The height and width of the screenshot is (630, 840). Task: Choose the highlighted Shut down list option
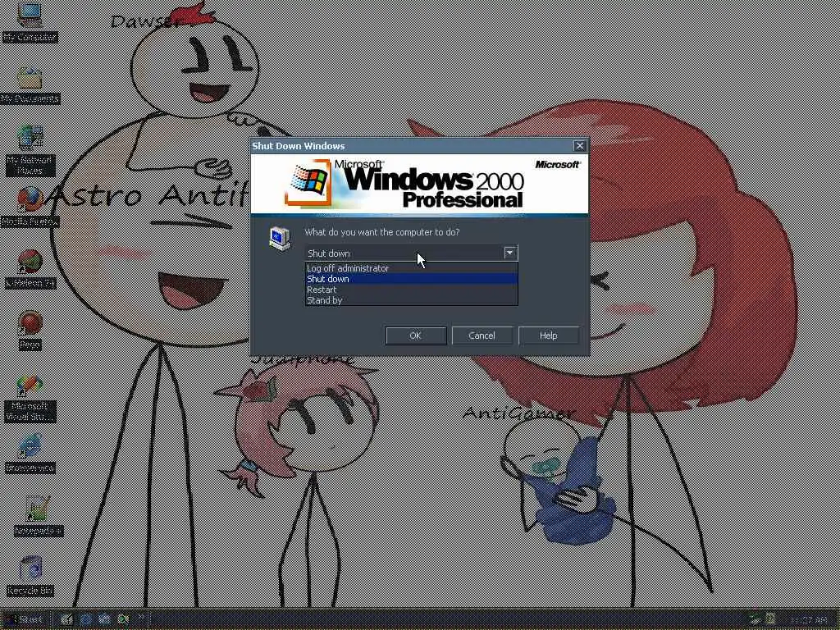coord(412,279)
